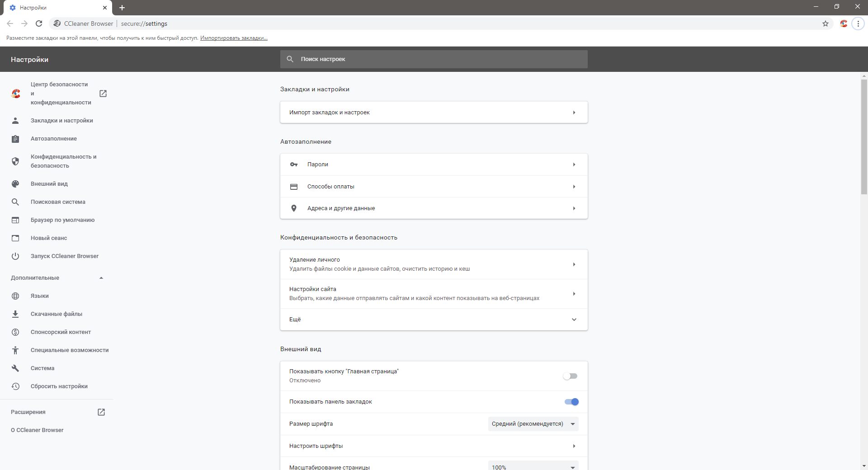The image size is (868, 470).
Task: Click the bookmark star icon in address bar
Action: coord(826,23)
